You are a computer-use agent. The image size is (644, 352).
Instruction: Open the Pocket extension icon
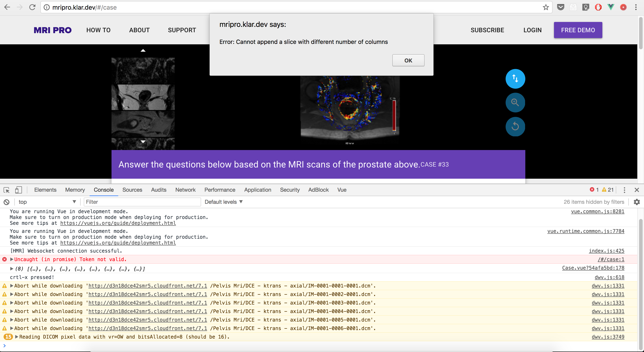click(x=560, y=7)
